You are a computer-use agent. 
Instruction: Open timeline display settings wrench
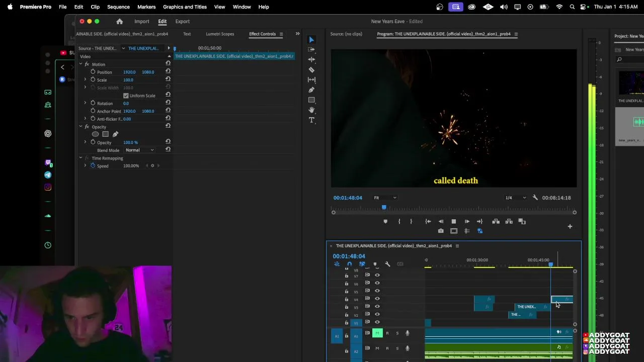coord(387,264)
